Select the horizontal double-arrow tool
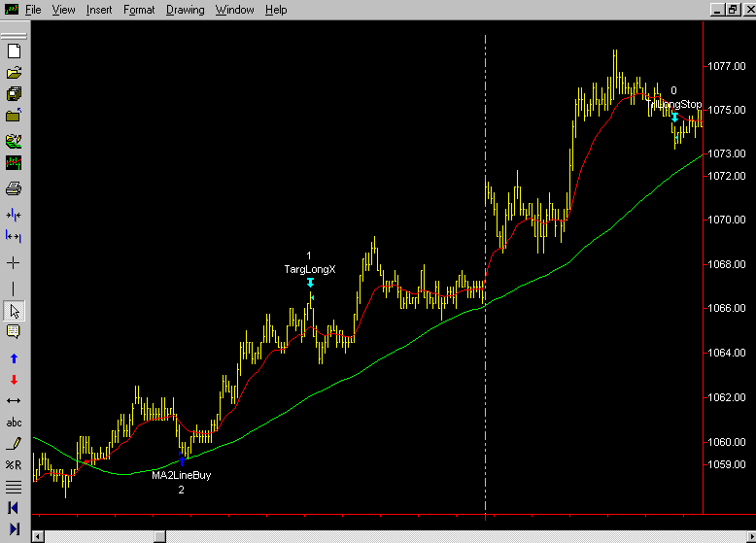The height and width of the screenshot is (543, 756). coord(14,401)
